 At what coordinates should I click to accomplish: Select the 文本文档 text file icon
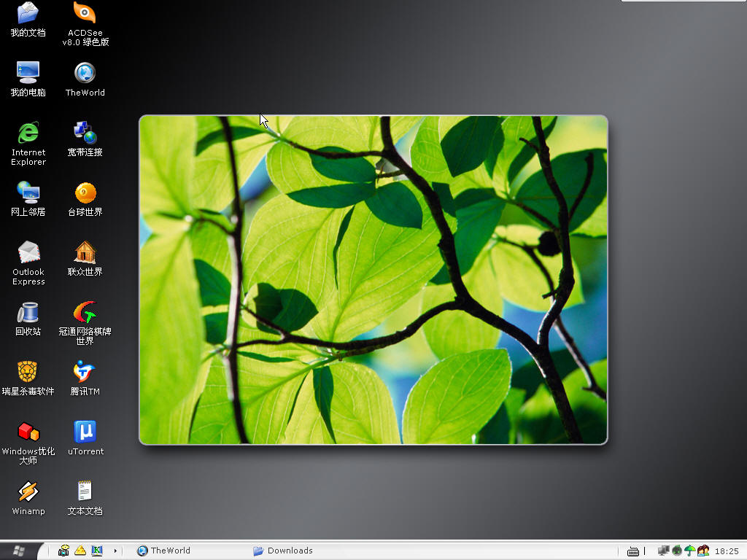tap(85, 497)
